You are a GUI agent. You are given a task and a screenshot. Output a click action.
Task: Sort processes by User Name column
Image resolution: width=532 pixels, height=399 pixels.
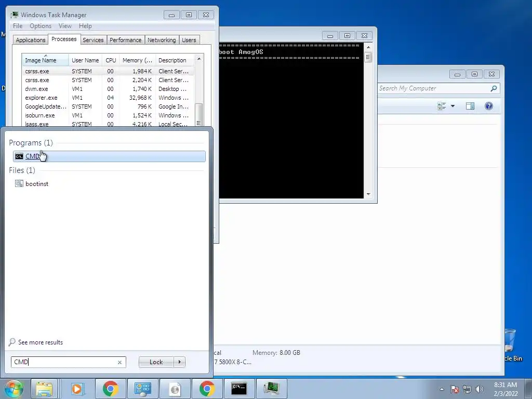(85, 60)
